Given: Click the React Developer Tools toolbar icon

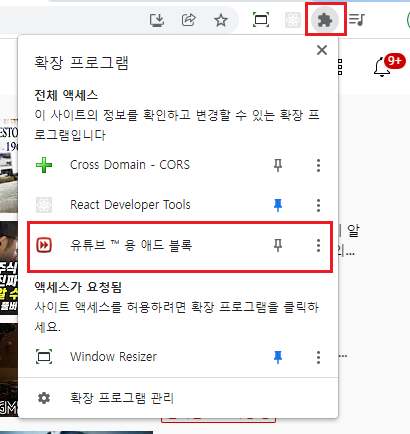Looking at the screenshot, I should click(x=293, y=20).
